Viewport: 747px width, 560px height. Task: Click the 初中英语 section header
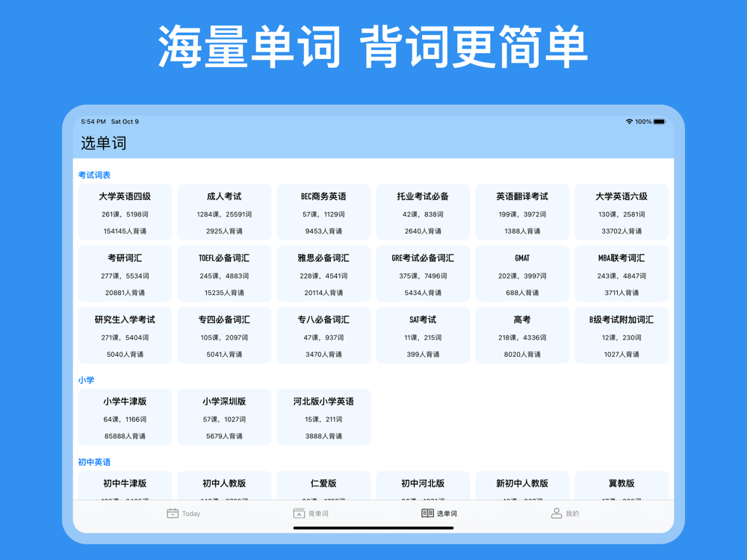[94, 462]
